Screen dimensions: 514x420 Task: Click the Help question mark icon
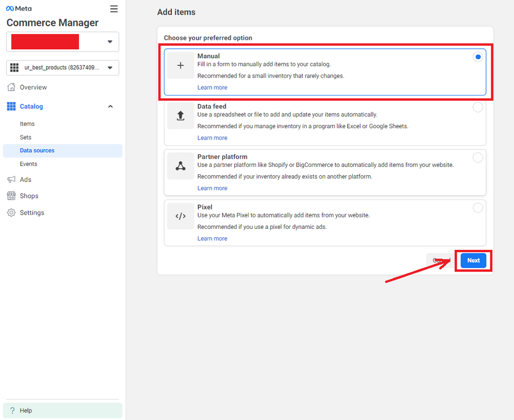pyautogui.click(x=13, y=410)
